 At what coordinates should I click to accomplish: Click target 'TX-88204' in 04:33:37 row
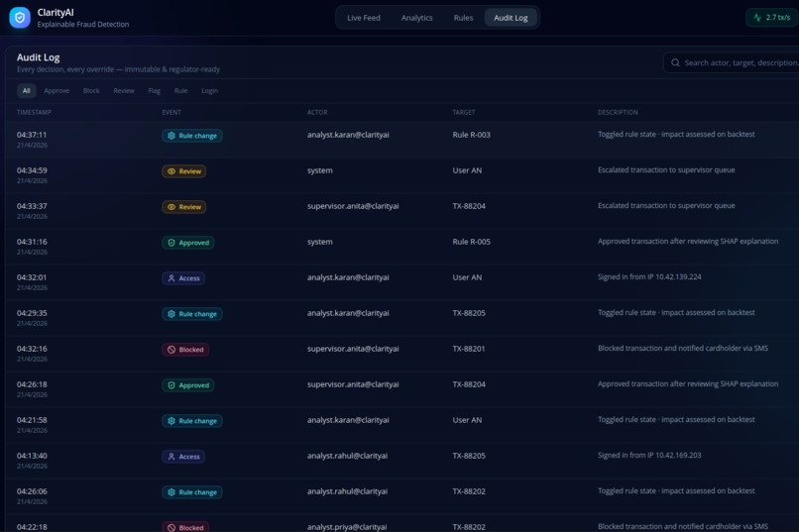point(469,206)
